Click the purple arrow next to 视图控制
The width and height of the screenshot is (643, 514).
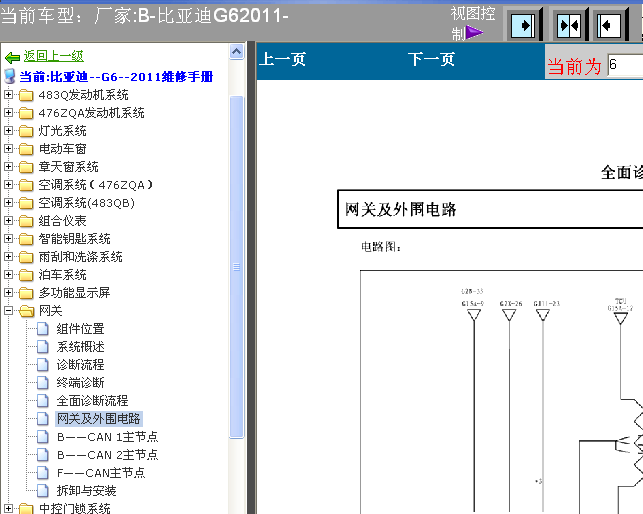pyautogui.click(x=474, y=32)
